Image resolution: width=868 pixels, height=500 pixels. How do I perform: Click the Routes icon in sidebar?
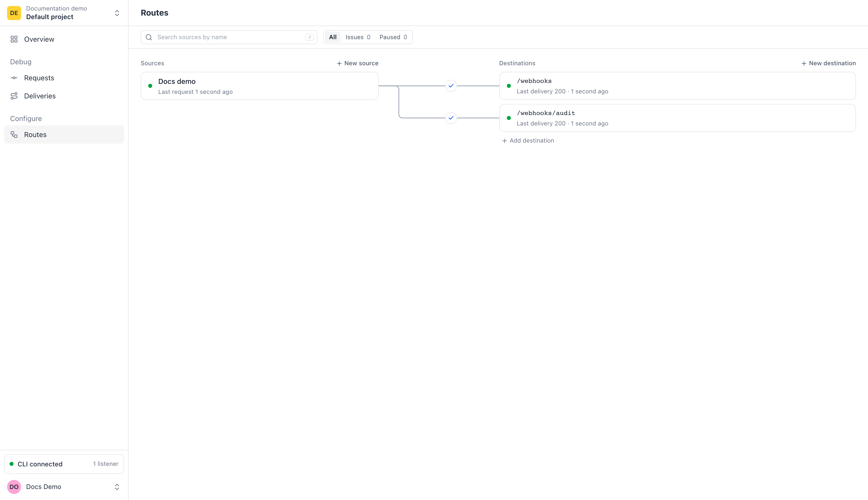(14, 135)
